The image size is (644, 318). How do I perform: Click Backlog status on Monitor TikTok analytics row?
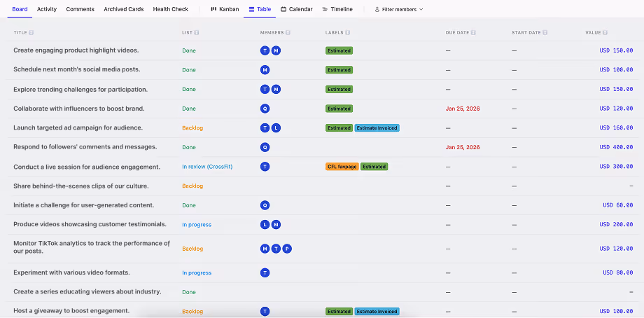pos(192,249)
